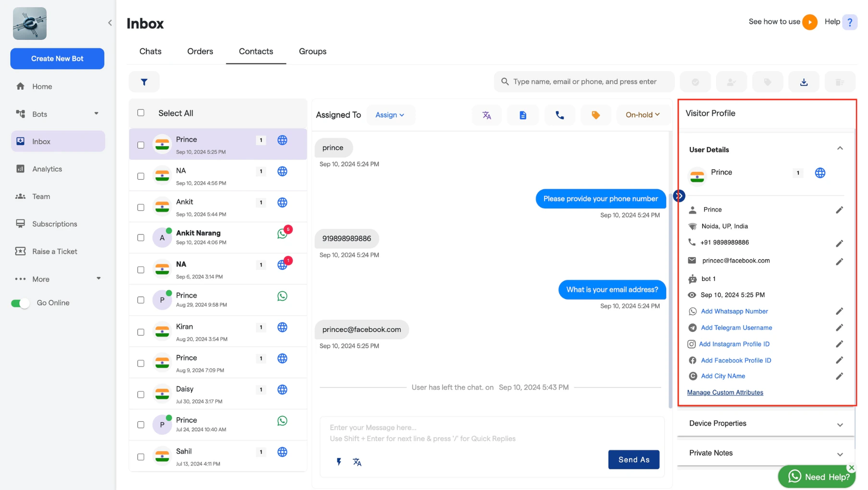Expand the Bots sidebar menu

coord(96,114)
